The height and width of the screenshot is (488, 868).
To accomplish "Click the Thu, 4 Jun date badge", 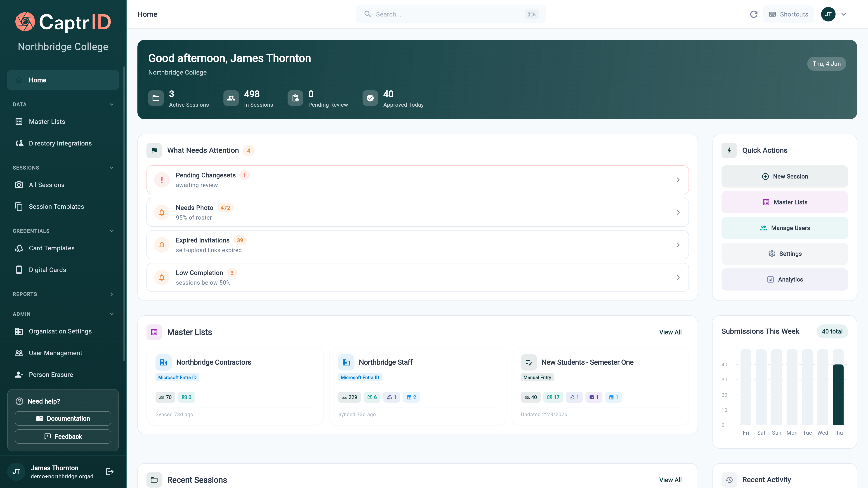I will (827, 64).
